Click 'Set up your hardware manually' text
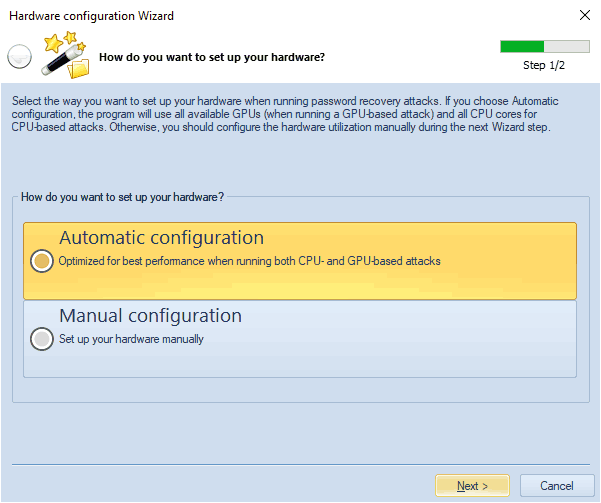 [131, 339]
